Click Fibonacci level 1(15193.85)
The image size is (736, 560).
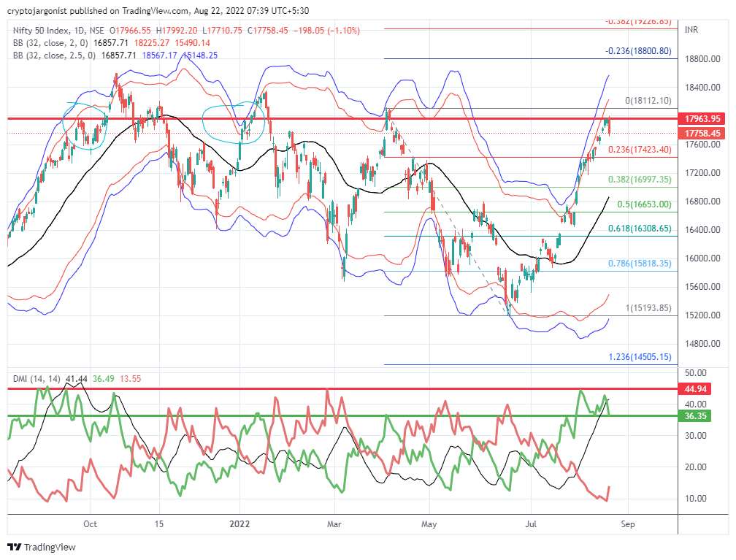point(648,308)
